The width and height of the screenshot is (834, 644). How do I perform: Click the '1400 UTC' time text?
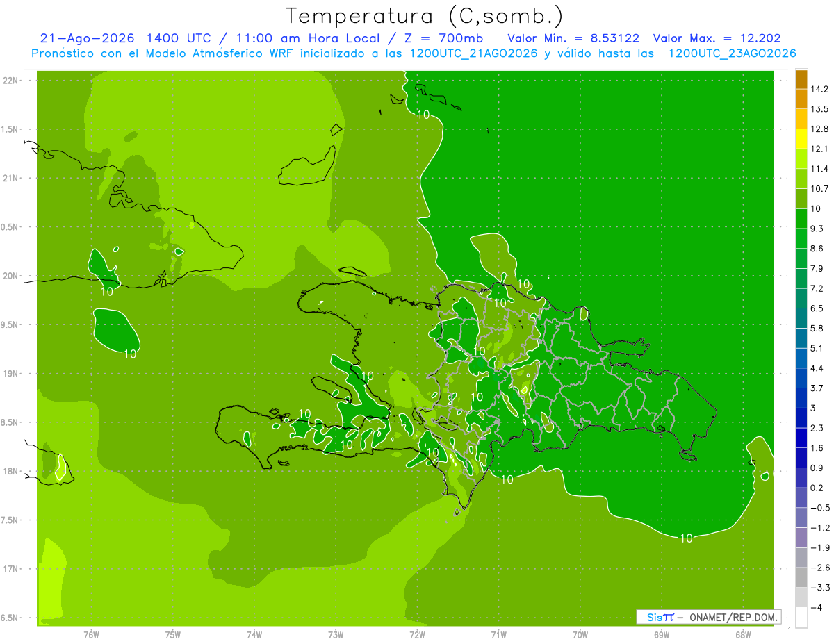point(179,38)
